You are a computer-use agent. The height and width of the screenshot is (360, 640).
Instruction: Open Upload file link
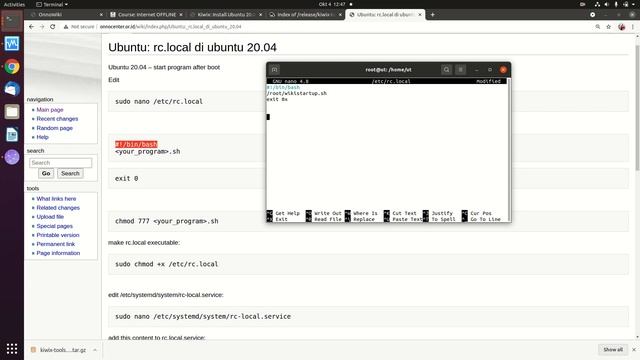[x=50, y=217]
